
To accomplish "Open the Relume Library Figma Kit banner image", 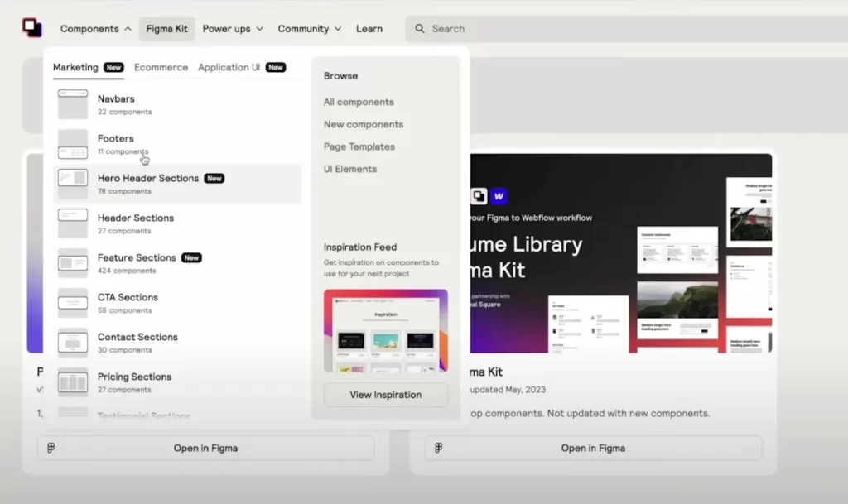I will (x=621, y=253).
